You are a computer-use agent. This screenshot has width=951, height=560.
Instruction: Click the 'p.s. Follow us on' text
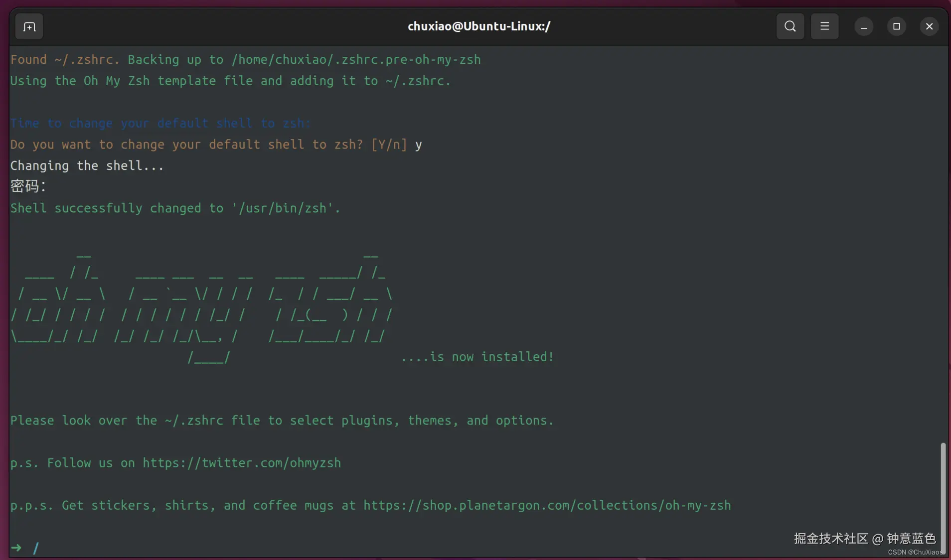73,463
